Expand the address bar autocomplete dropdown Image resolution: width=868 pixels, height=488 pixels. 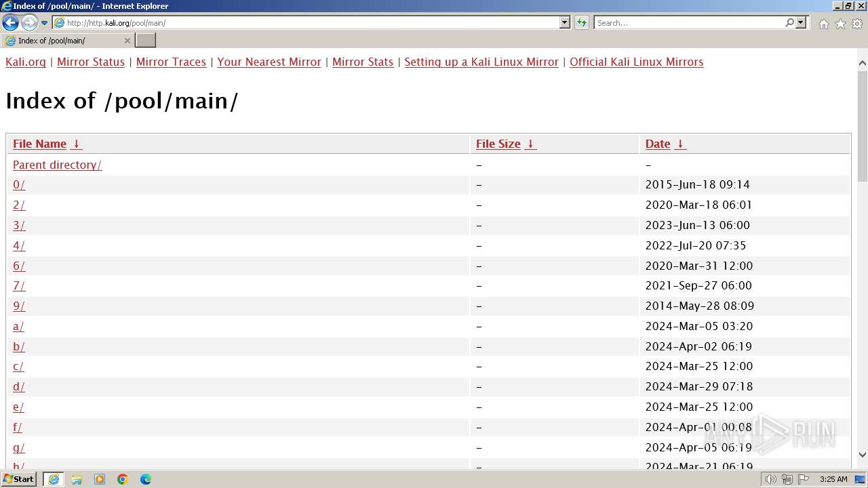pos(565,23)
